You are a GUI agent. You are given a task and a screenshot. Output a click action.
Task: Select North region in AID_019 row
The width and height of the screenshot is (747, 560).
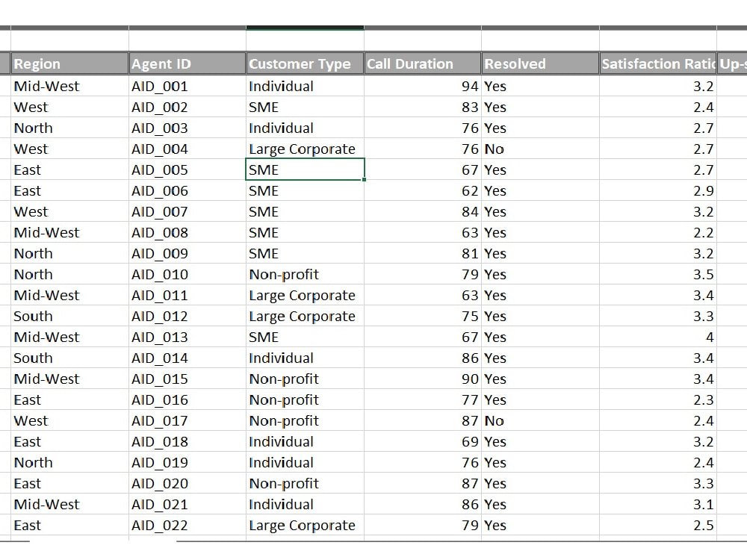coord(69,463)
